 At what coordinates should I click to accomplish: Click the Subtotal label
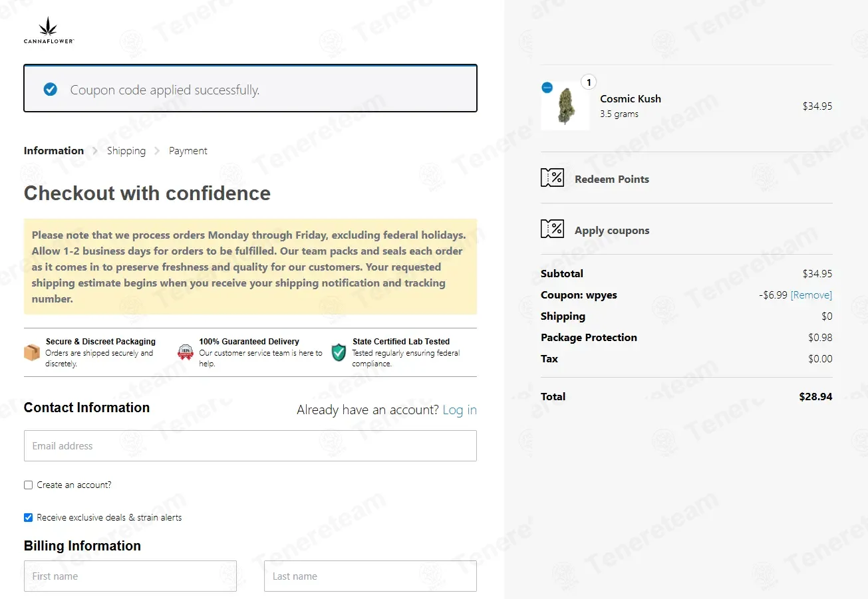tap(562, 273)
